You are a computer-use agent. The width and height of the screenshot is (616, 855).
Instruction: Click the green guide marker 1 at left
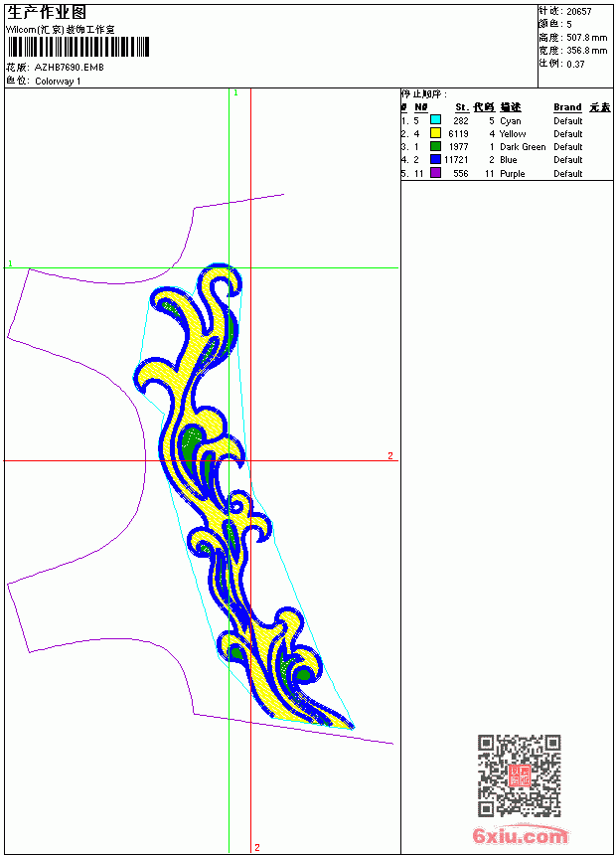(x=10, y=263)
